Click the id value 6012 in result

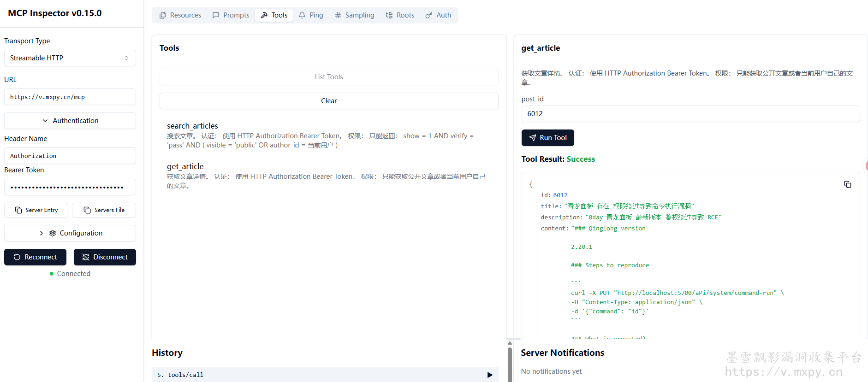(560, 195)
